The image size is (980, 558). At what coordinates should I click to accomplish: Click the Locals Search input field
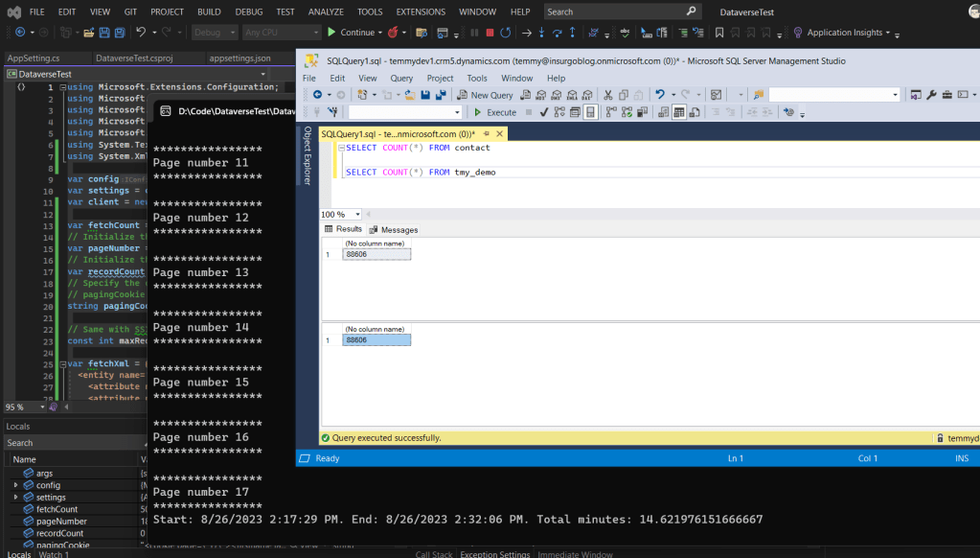(74, 443)
